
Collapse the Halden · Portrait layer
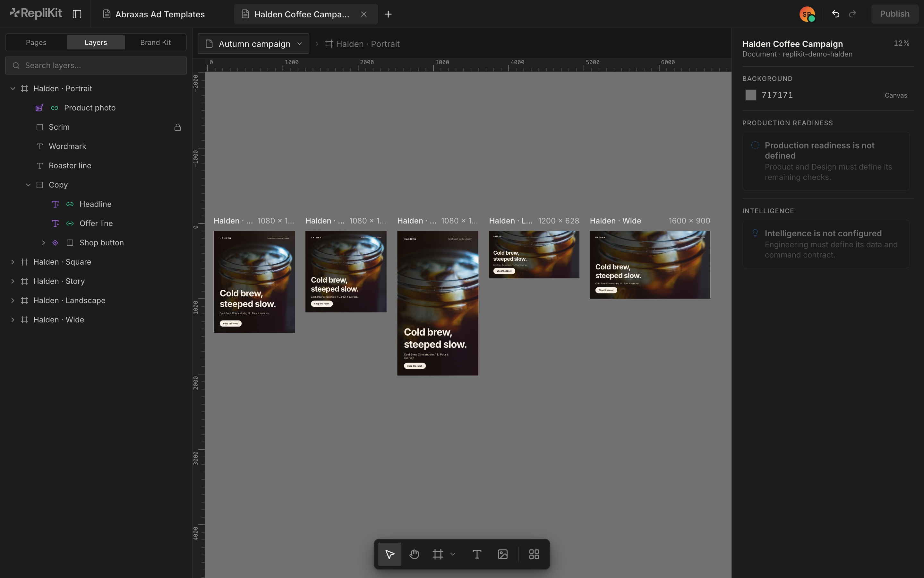tap(13, 89)
